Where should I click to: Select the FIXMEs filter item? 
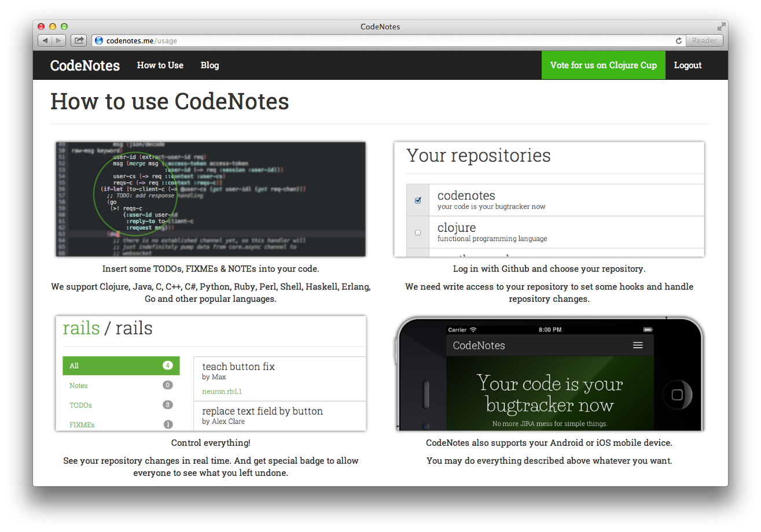click(82, 424)
